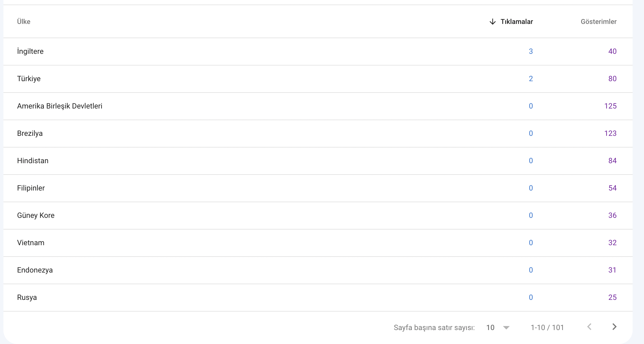
Task: Click the Endonezya row
Action: pos(318,270)
